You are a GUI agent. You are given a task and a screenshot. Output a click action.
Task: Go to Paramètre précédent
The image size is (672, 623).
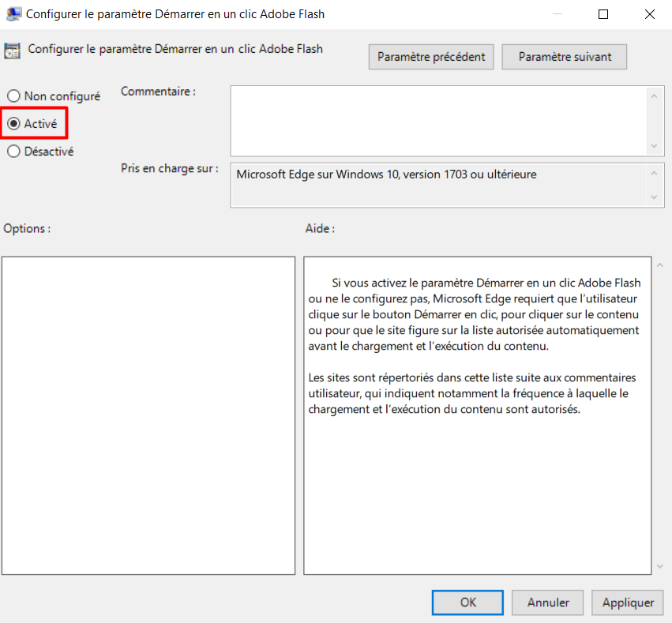[x=431, y=57]
